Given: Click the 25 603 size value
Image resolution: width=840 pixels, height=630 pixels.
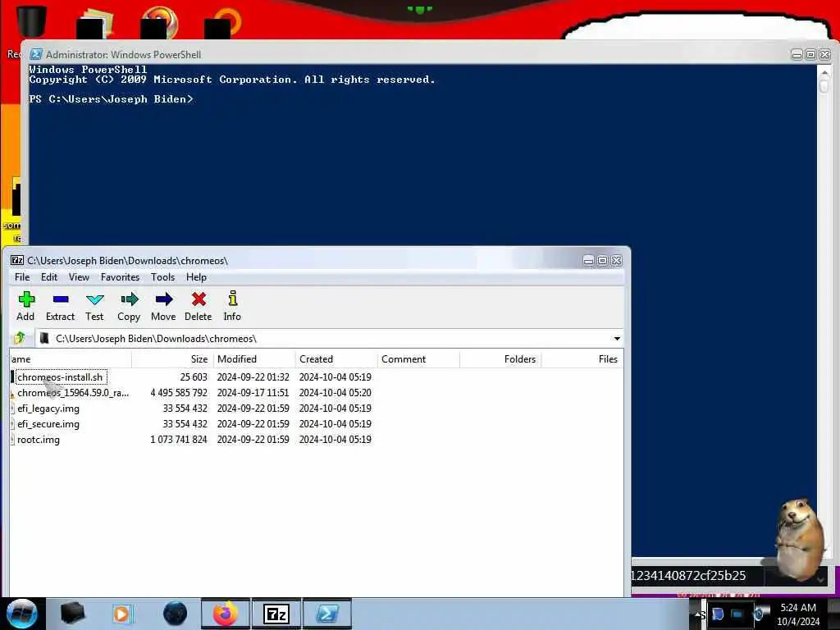Looking at the screenshot, I should (194, 377).
